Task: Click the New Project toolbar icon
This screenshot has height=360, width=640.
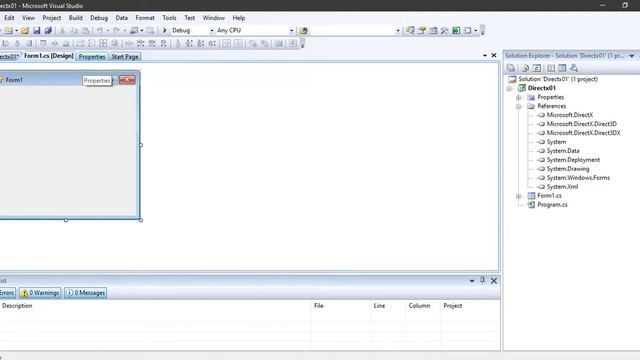Action: point(8,31)
